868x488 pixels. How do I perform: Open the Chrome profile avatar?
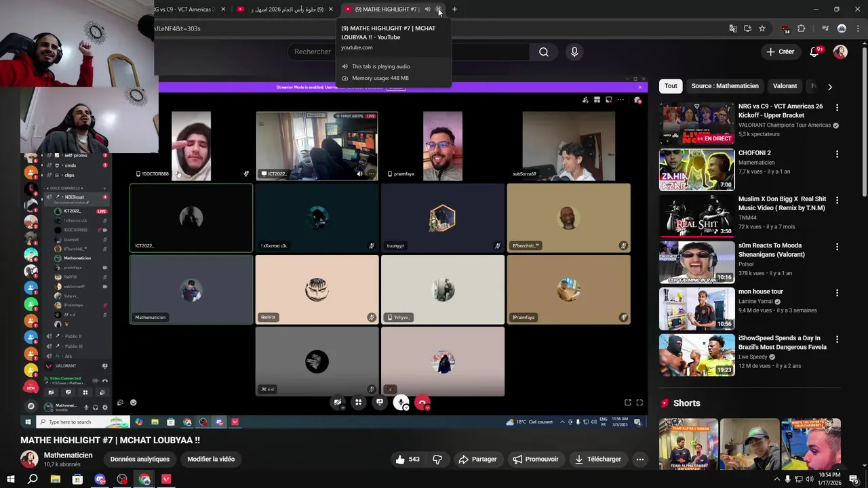pos(842,28)
